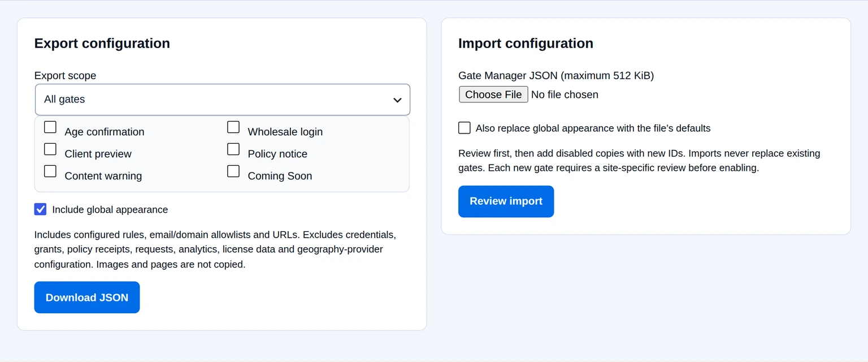Click the export description about excluded credentials

(x=215, y=249)
